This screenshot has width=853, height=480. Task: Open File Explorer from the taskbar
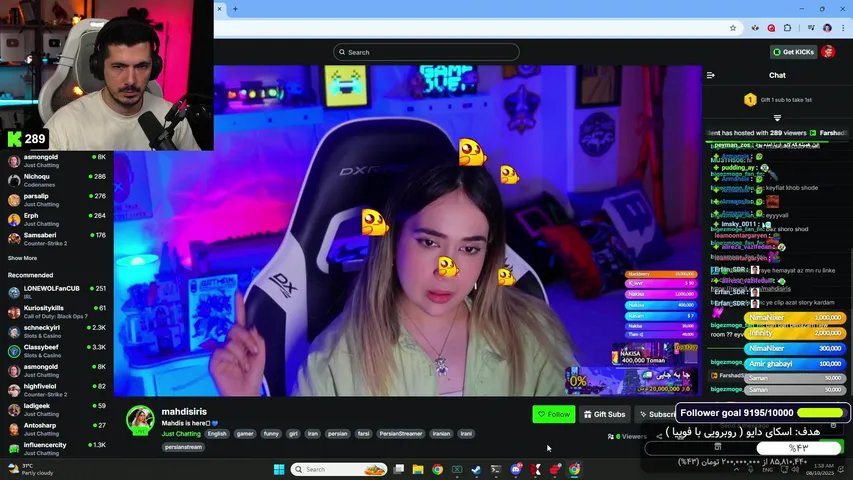pos(418,469)
